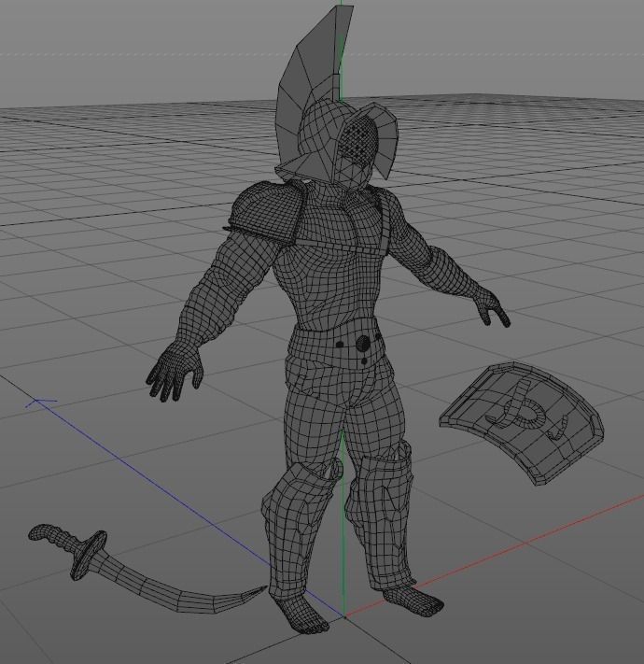Click the bare foot beside the red axis
644x664 pixels.
[413, 600]
